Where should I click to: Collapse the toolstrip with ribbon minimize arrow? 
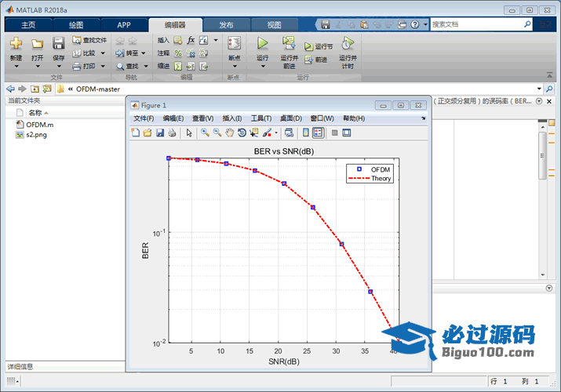[549, 75]
